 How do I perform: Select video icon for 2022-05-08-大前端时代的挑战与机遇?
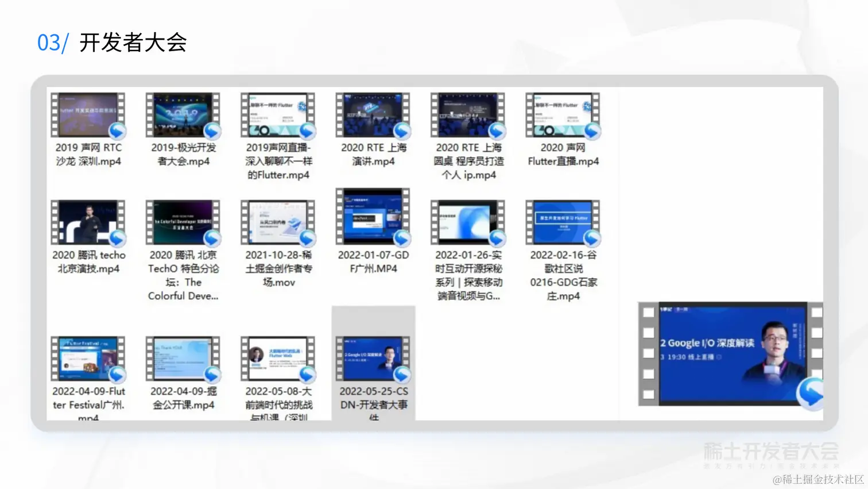(x=278, y=359)
